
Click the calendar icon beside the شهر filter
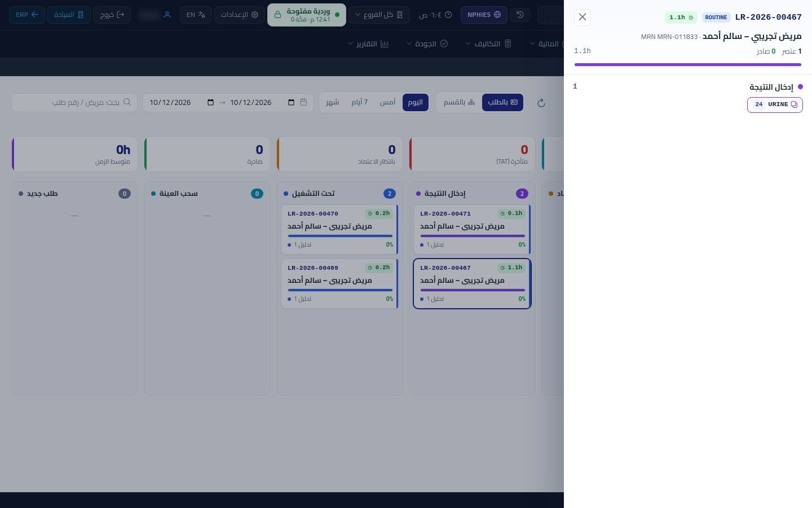tap(303, 102)
